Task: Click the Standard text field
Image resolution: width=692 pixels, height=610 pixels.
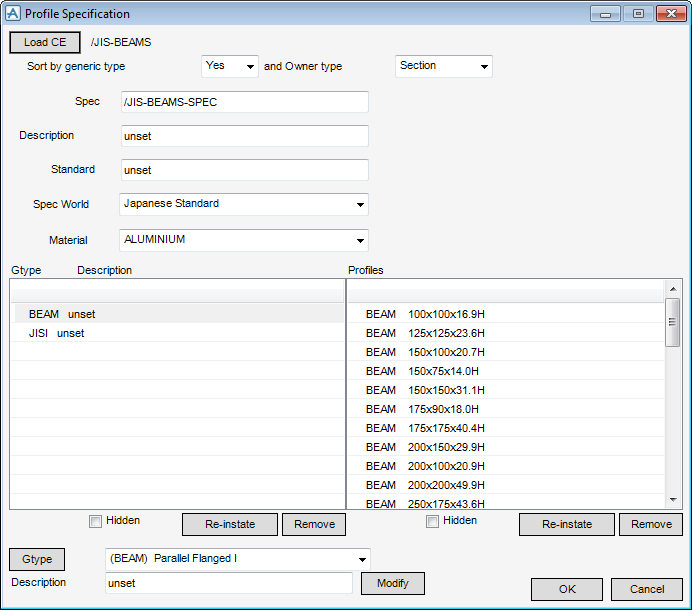Action: click(x=244, y=170)
